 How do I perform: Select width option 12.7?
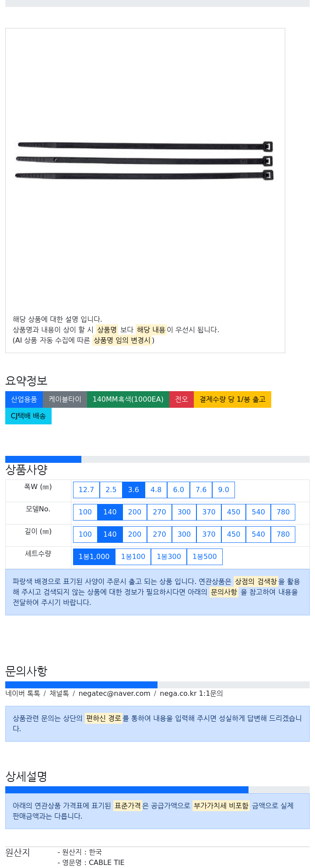[86, 490]
